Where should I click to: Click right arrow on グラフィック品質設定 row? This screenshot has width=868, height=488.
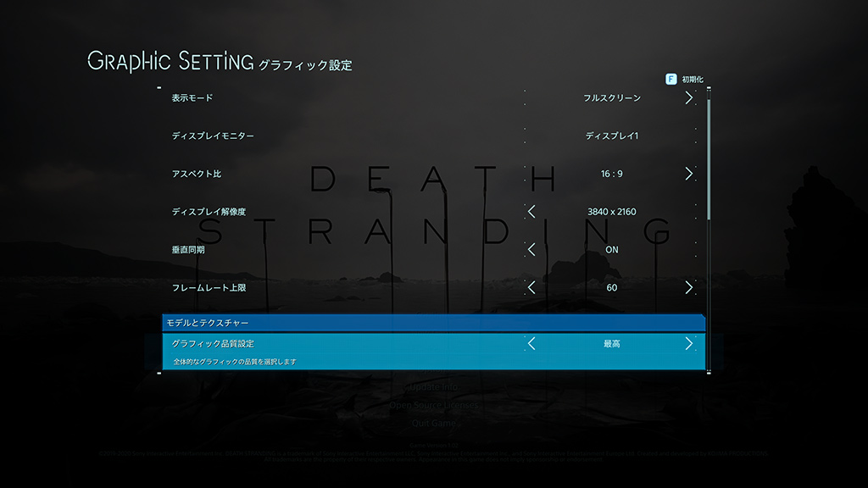[x=688, y=344]
